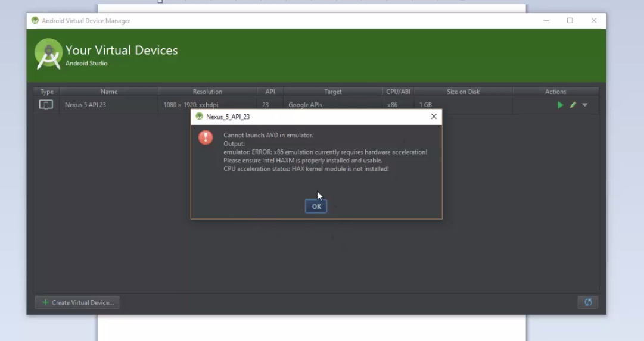Click the Android icon in the dialog title bar
This screenshot has width=644, height=341.
coord(199,117)
